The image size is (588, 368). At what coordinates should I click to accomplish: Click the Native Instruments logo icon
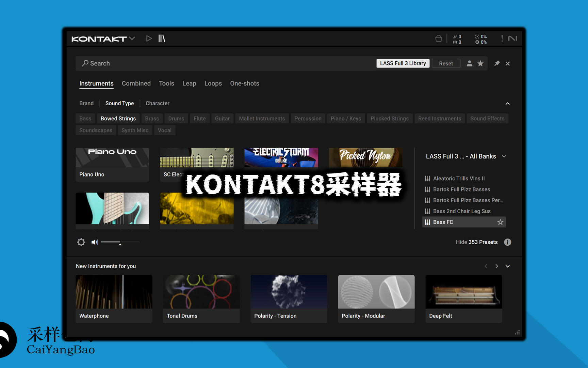[x=512, y=39]
